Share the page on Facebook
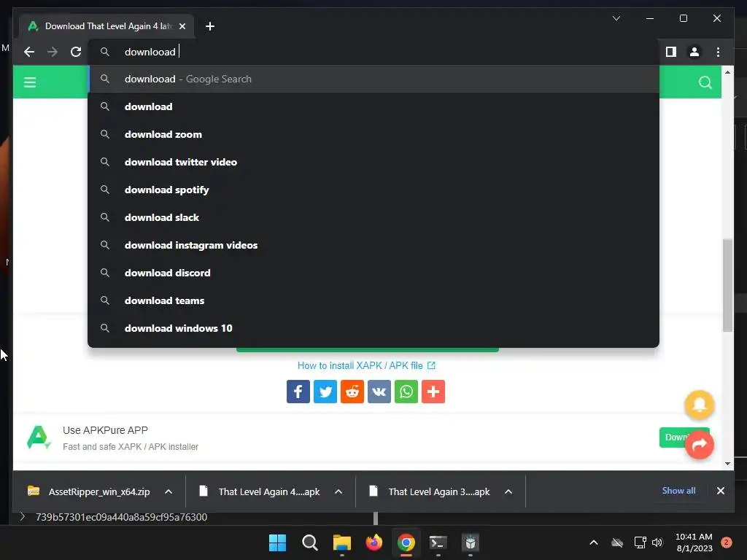This screenshot has width=747, height=560. pos(298,392)
